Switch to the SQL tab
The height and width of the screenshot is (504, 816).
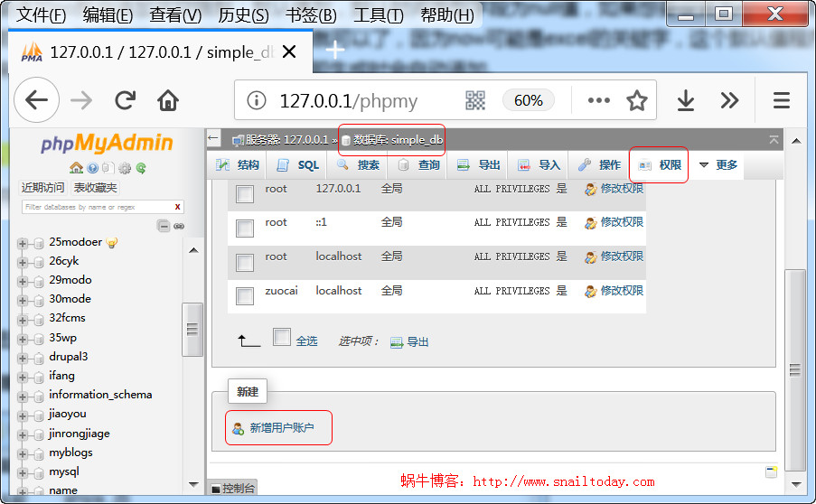pyautogui.click(x=298, y=165)
